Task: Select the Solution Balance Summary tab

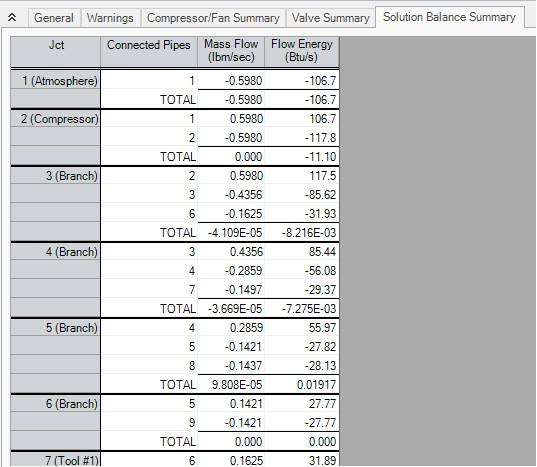Action: coord(449,17)
